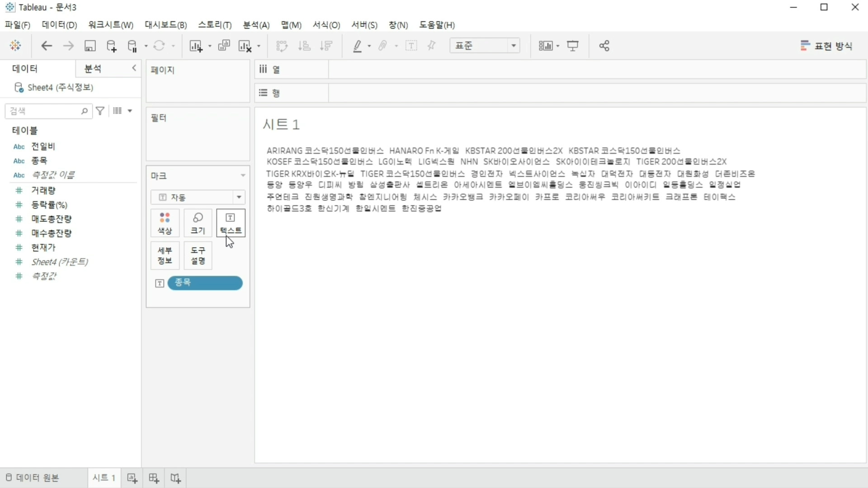Screen dimensions: 868x488
Task: Click the duplicate sheet icon
Action: coord(224,46)
